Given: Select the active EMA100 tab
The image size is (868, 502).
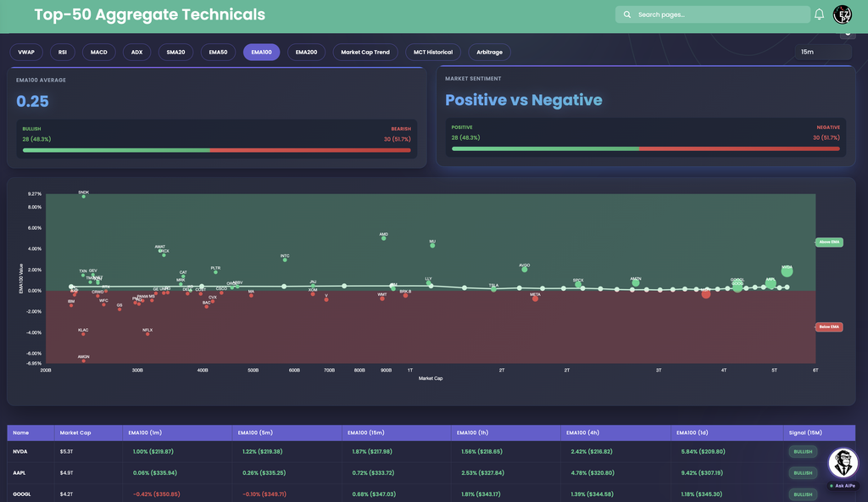Looking at the screenshot, I should (x=261, y=52).
